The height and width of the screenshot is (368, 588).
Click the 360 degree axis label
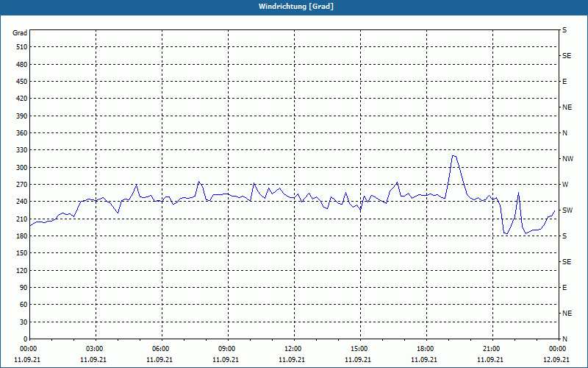click(x=22, y=133)
